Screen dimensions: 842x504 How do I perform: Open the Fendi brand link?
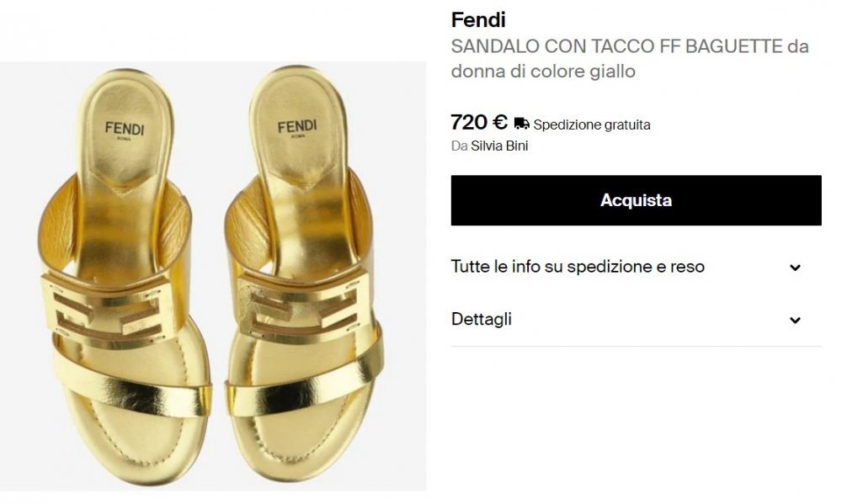[x=478, y=20]
